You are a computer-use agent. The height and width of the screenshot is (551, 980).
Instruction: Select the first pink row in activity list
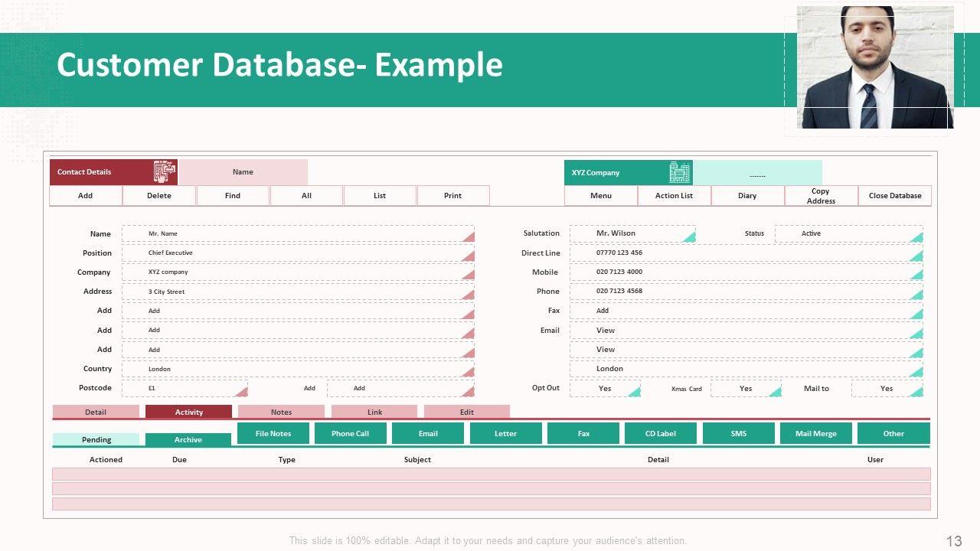pos(491,474)
